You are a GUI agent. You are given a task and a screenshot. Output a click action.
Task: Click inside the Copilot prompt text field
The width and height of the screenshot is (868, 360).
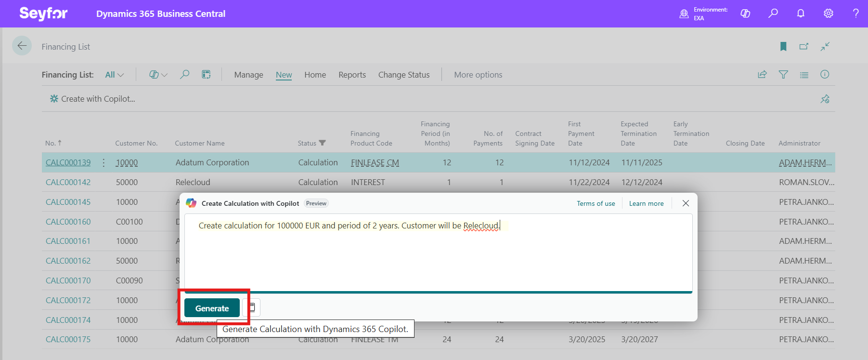point(438,255)
